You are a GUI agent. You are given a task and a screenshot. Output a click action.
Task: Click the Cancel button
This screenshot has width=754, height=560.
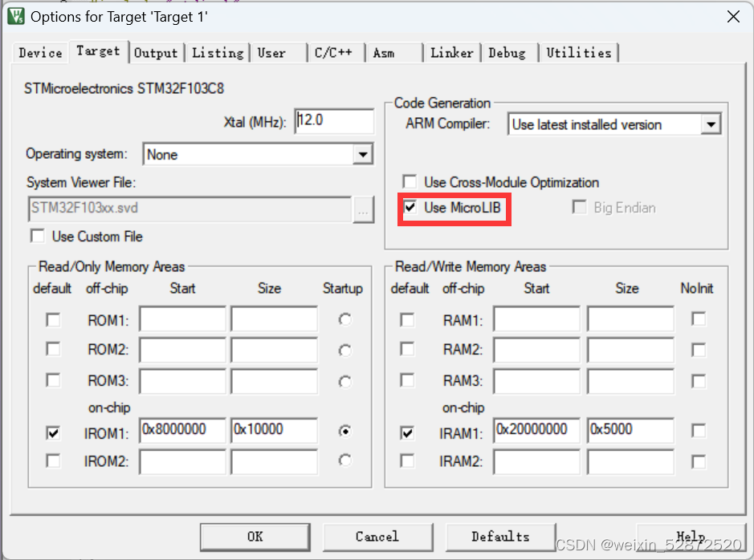point(377,537)
